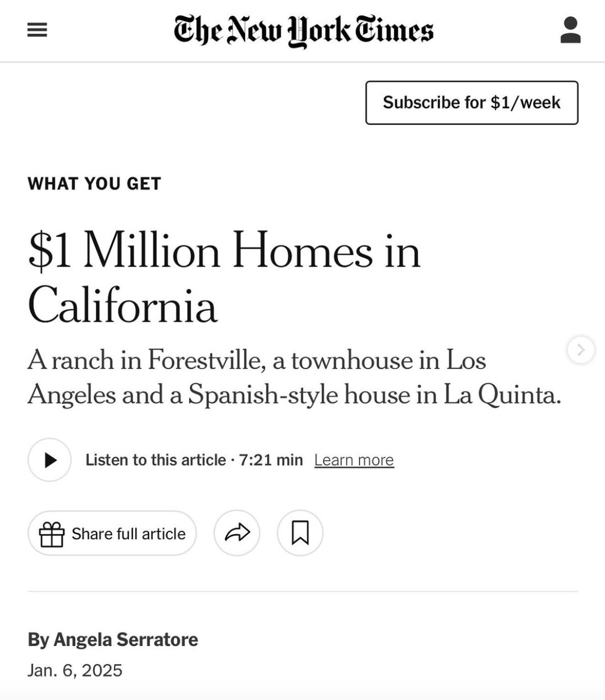
Task: Open the account profile icon
Action: (x=570, y=30)
